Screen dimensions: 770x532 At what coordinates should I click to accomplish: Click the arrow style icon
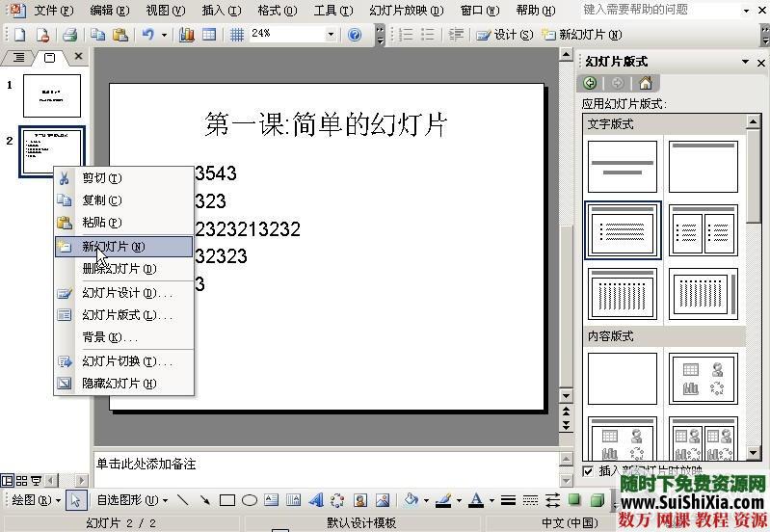pos(552,500)
